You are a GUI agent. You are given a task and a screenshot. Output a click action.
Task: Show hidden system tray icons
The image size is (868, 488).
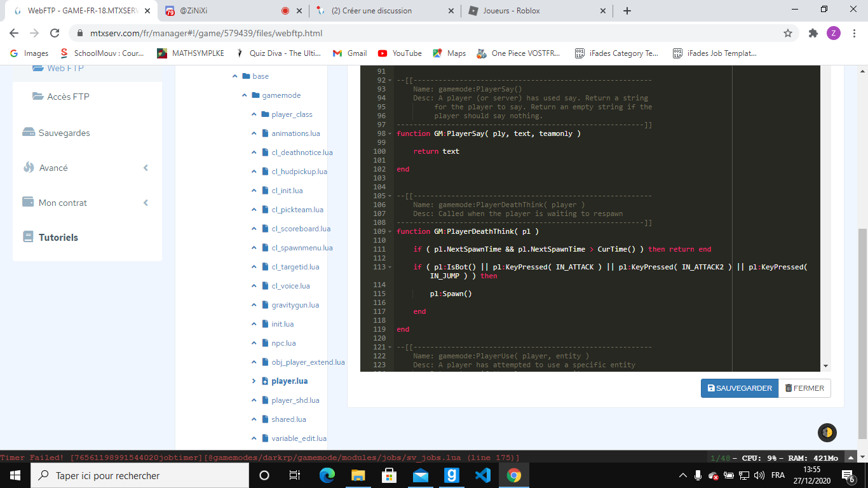[x=683, y=475]
